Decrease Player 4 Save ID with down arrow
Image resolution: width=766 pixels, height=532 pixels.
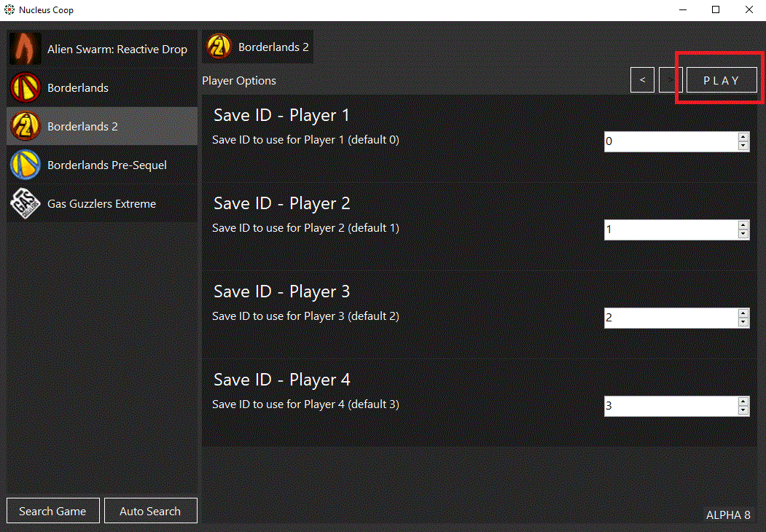[743, 411]
